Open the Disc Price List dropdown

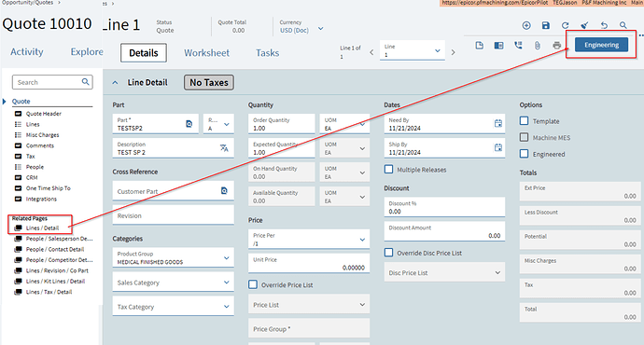497,273
